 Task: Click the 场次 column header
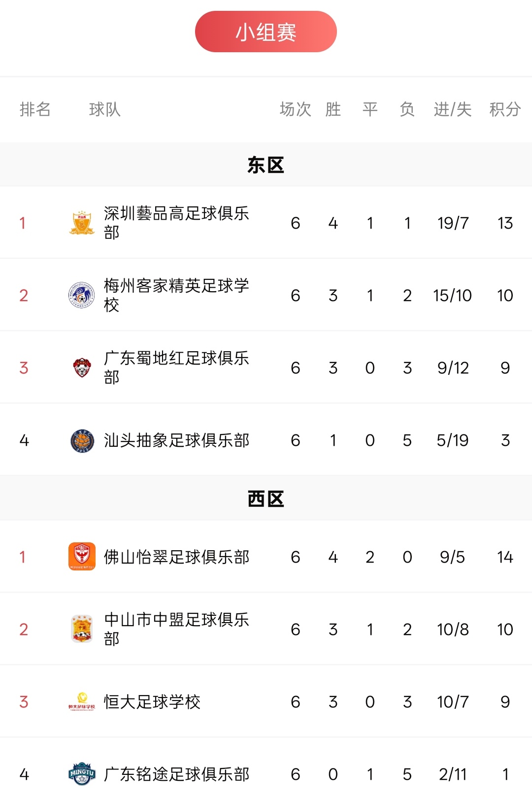click(296, 109)
